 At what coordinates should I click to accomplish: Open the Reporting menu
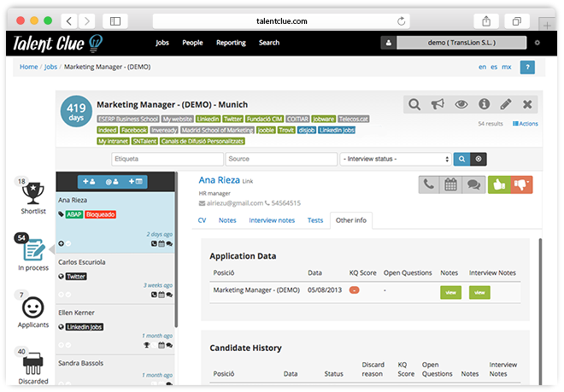coord(231,42)
